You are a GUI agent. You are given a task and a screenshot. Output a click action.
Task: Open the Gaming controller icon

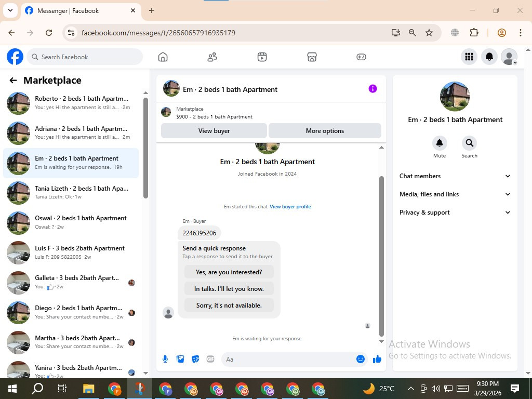[x=361, y=57]
